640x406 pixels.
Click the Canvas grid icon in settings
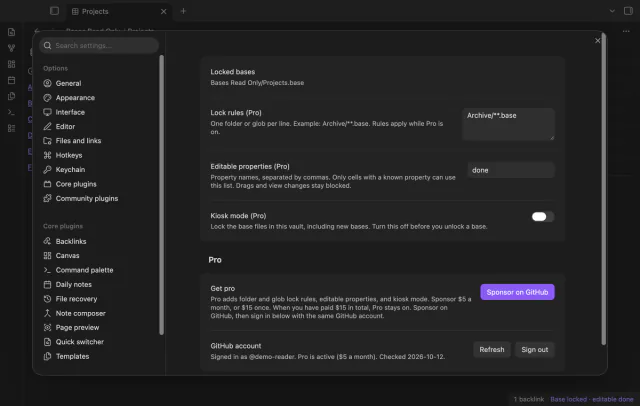coord(47,255)
